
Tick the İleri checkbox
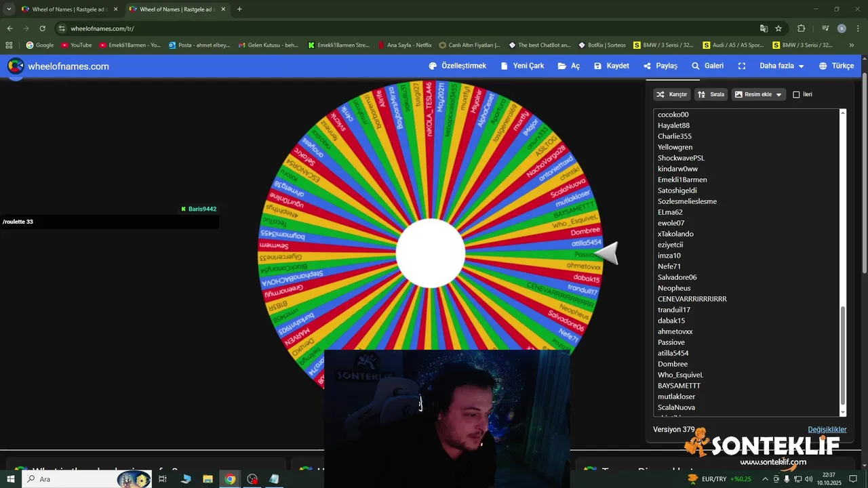click(796, 94)
